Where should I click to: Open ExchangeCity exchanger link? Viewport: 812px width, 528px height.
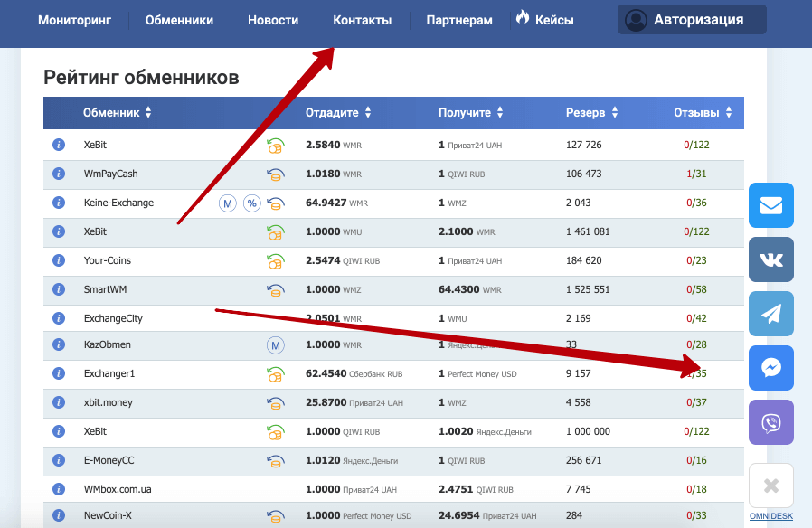[113, 319]
